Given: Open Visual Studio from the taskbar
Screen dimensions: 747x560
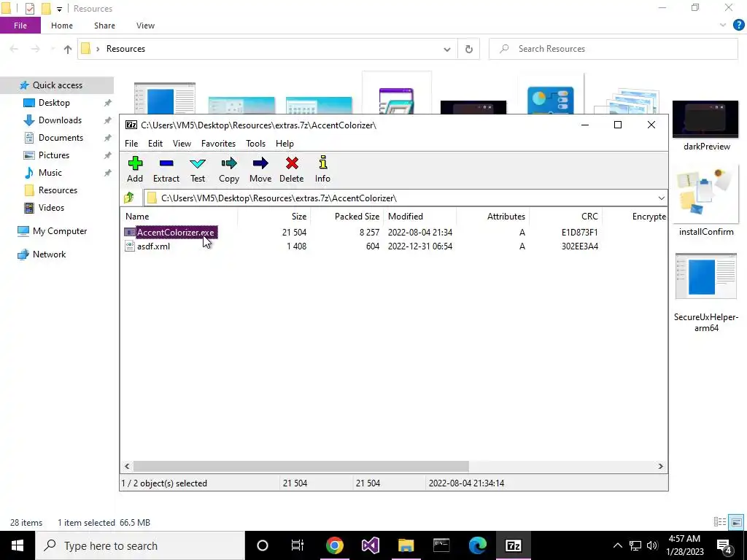Looking at the screenshot, I should pos(370,545).
